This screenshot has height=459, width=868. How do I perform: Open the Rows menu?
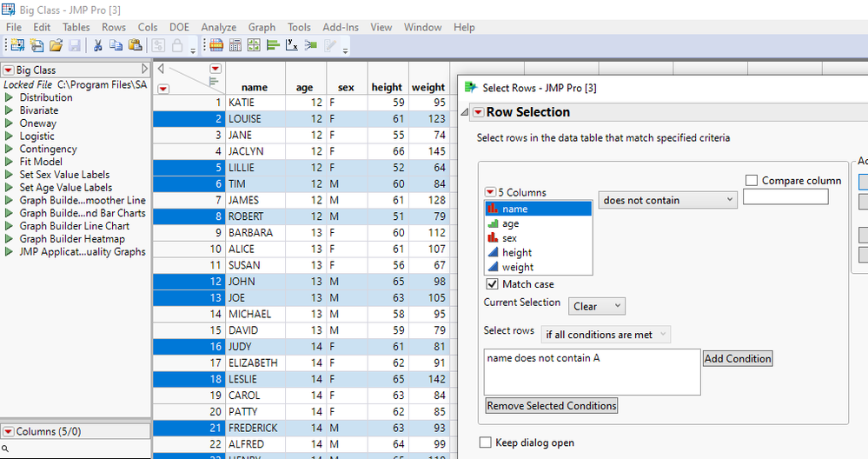114,27
